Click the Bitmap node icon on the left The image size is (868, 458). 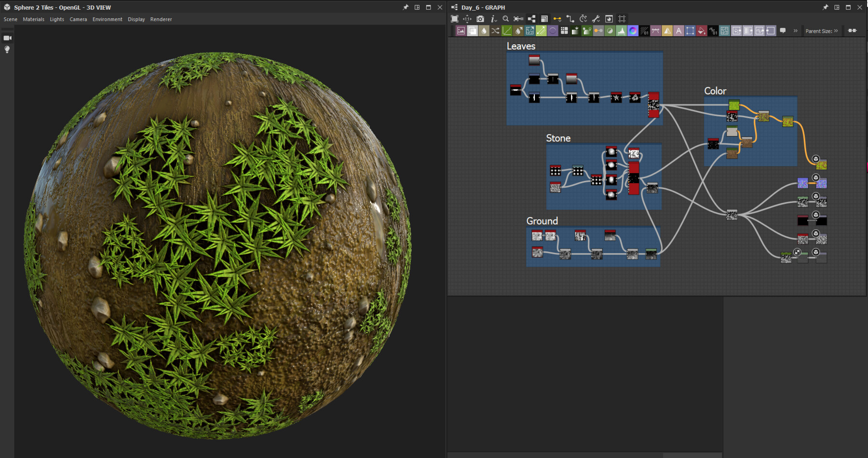(x=461, y=31)
